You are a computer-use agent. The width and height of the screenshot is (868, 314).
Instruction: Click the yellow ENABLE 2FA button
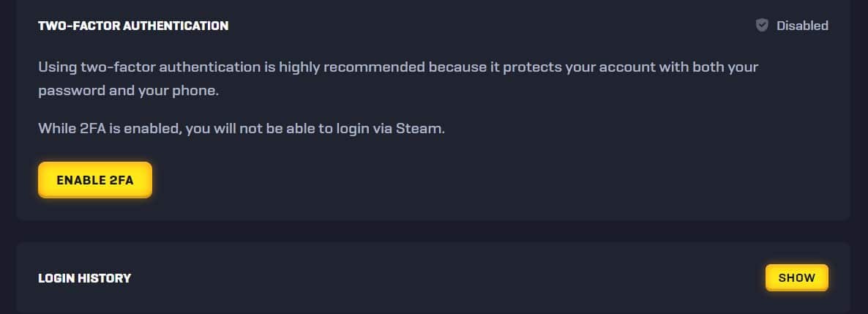(94, 180)
